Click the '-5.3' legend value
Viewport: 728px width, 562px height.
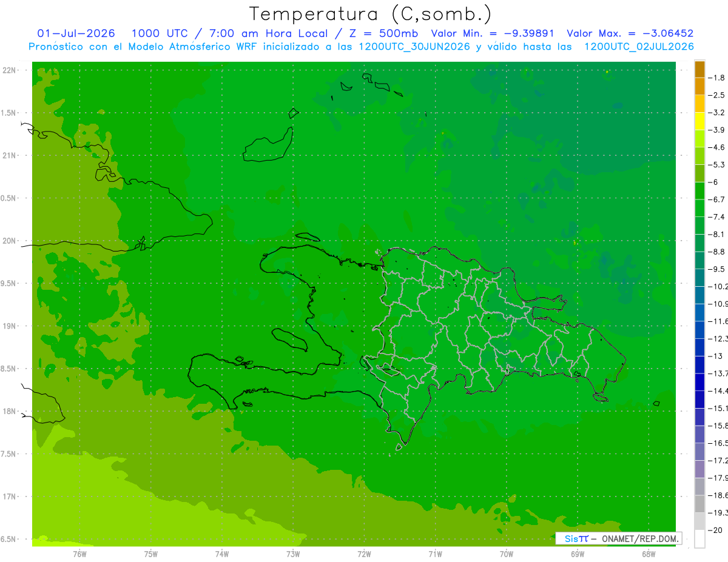[x=716, y=164]
